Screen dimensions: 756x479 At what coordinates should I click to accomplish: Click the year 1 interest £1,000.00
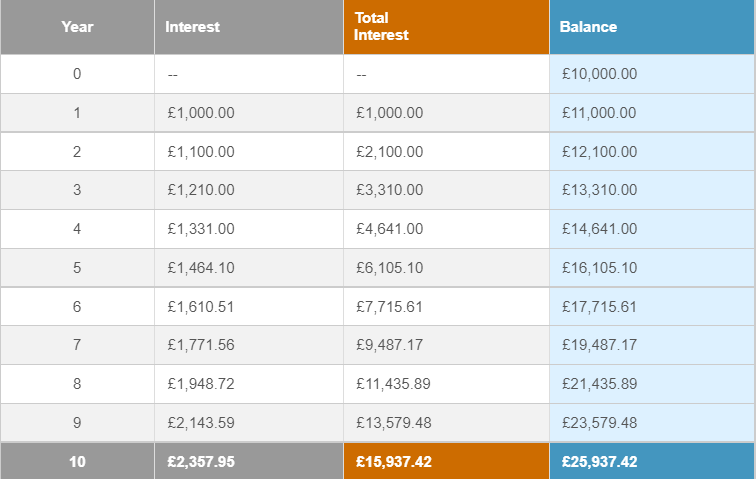click(x=201, y=113)
